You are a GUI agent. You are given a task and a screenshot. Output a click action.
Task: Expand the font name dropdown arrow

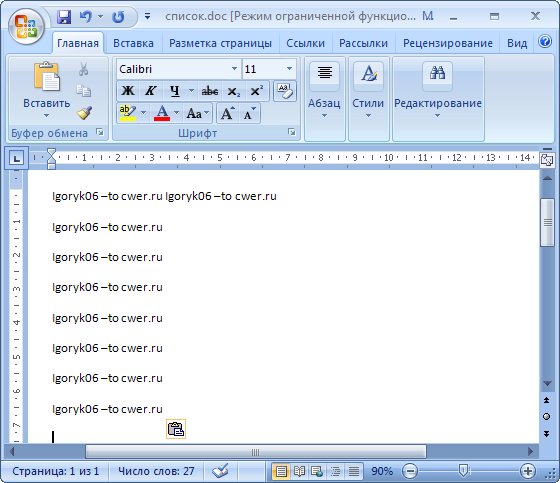pos(234,69)
